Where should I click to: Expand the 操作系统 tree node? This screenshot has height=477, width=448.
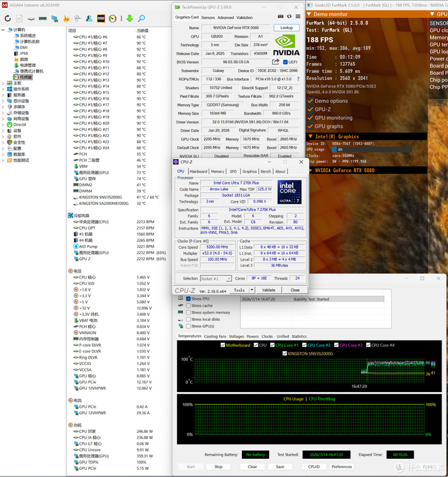(x=3, y=89)
